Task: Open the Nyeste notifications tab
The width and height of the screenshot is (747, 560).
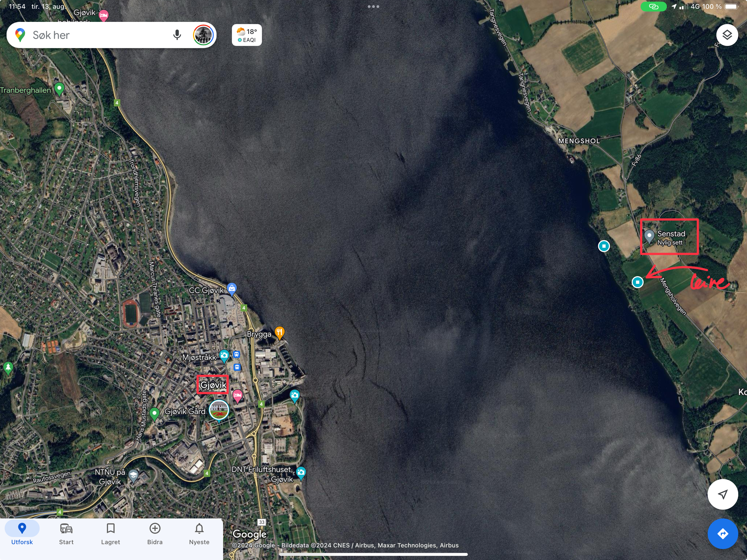Action: click(199, 534)
